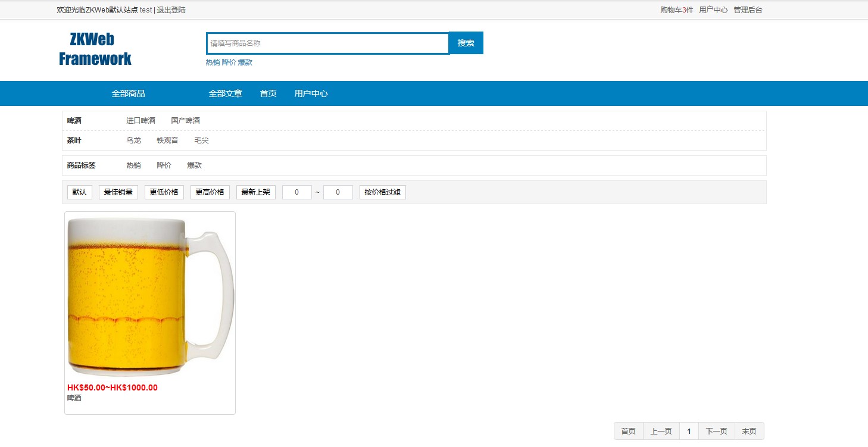868x447 pixels.
Task: Go to 末页 last page
Action: pyautogui.click(x=750, y=431)
